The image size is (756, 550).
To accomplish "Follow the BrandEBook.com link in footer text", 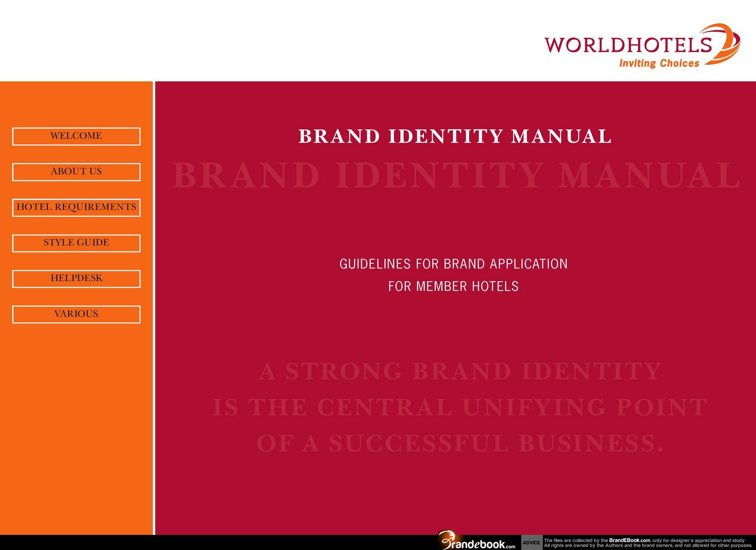I will pos(629,540).
